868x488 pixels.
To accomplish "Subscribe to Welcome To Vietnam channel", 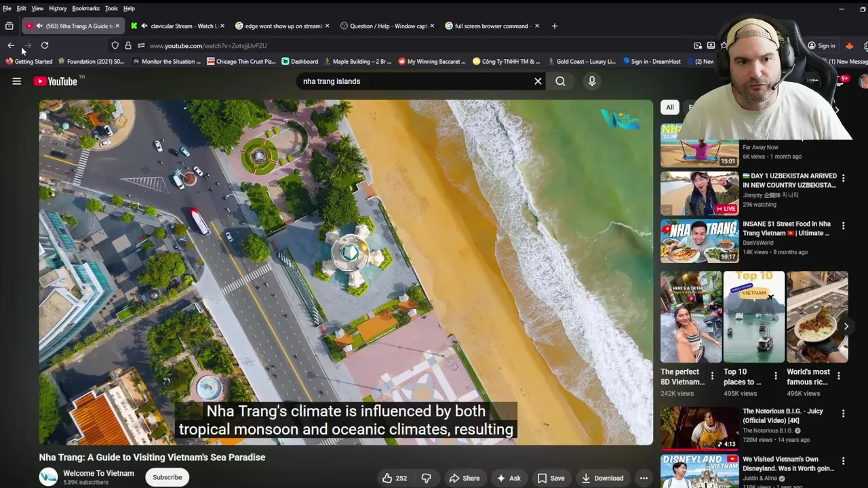I will 167,477.
